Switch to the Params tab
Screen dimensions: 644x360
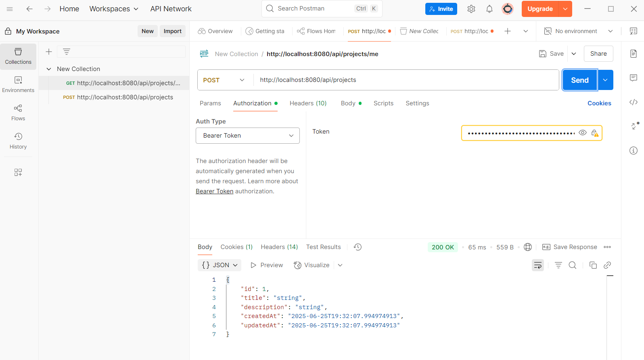coord(210,103)
